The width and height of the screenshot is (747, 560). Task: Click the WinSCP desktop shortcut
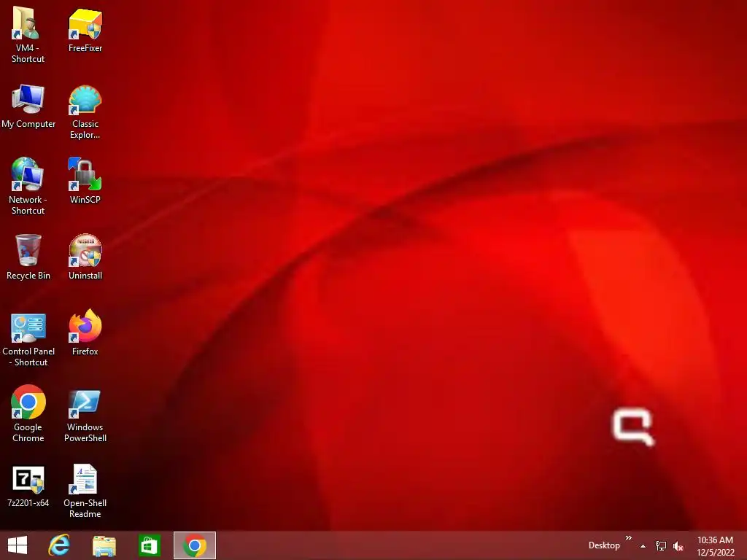pos(85,174)
